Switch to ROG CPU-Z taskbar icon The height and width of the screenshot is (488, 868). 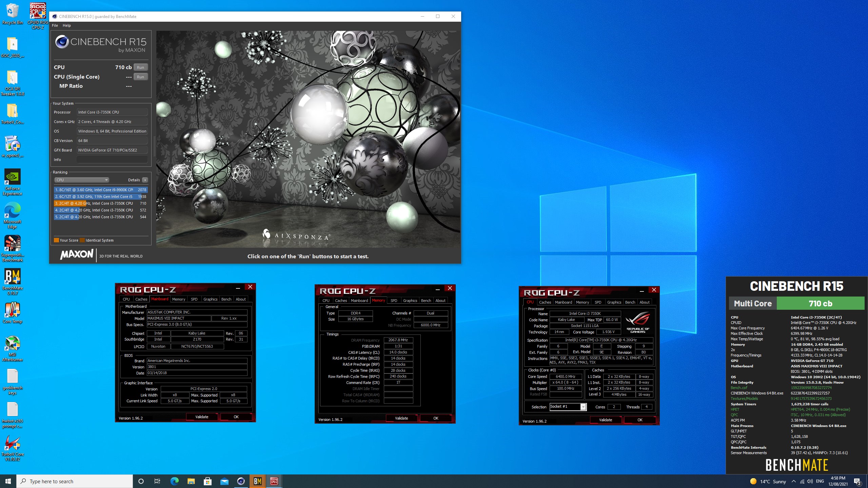274,481
